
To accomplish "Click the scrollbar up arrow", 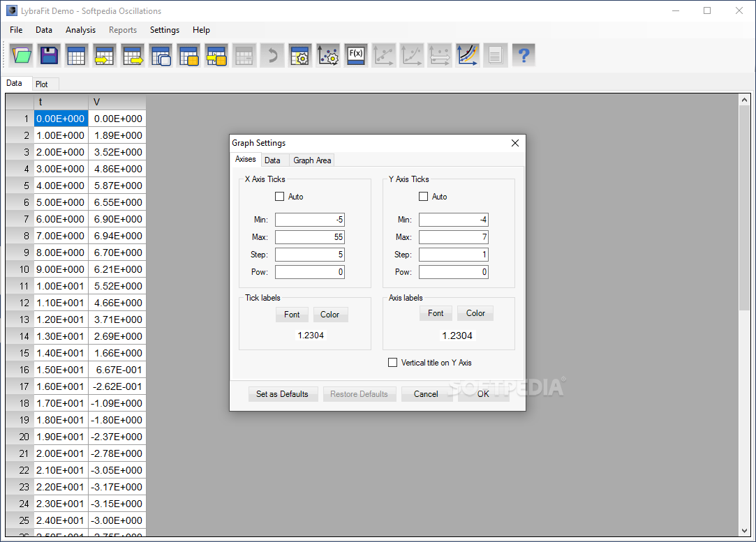I will pyautogui.click(x=744, y=100).
